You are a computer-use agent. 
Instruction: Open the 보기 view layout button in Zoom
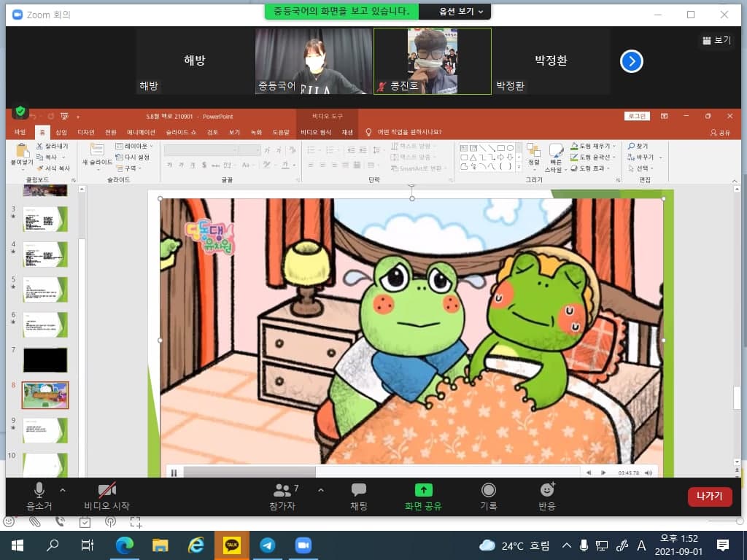point(716,41)
